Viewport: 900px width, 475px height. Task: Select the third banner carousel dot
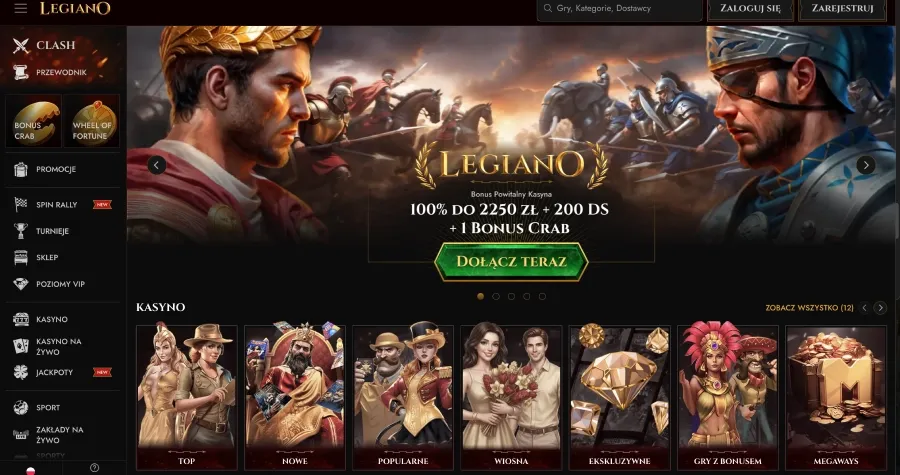[511, 297]
